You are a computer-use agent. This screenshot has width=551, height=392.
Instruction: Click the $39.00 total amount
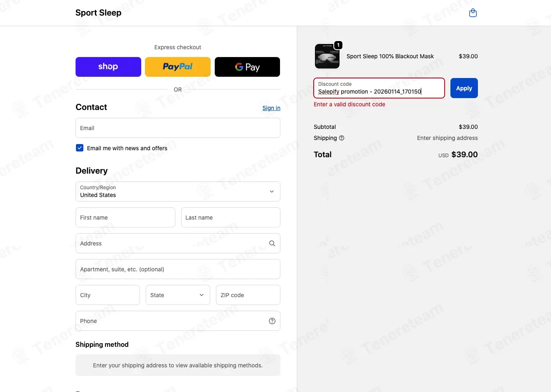click(464, 154)
